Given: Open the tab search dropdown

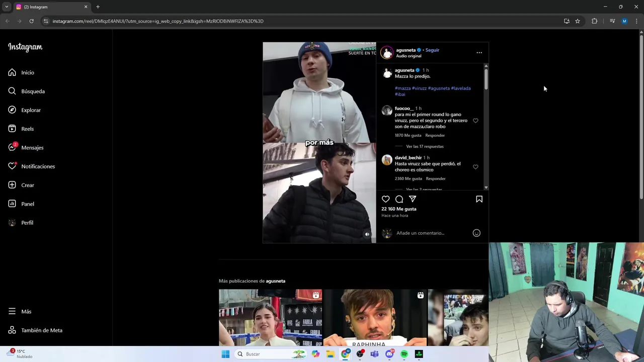Looking at the screenshot, I should tap(7, 7).
